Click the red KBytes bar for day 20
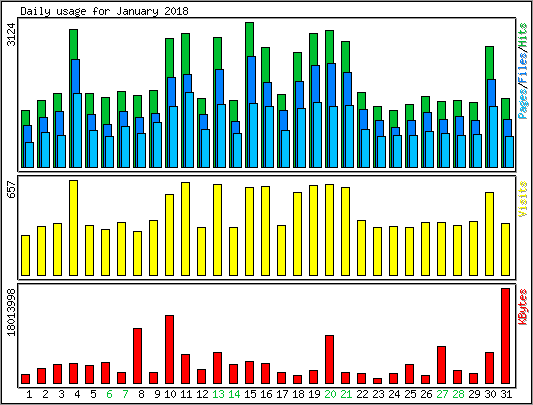Screen dimensions: 533x405 click(329, 359)
